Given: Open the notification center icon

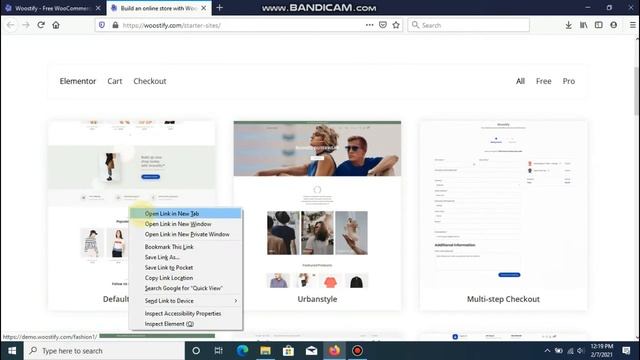Looking at the screenshot, I should tap(626, 351).
